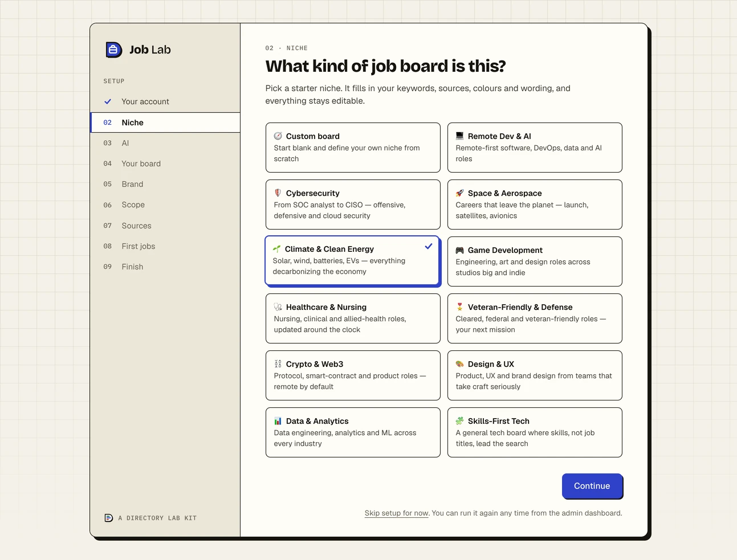Click the gamepad icon on Game Development
Screen dimensions: 737x560
click(x=460, y=250)
